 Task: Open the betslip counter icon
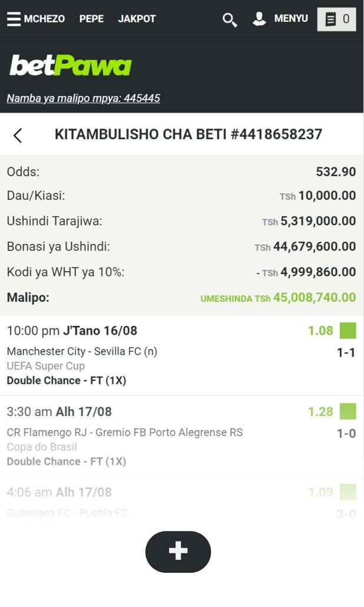[x=337, y=19]
